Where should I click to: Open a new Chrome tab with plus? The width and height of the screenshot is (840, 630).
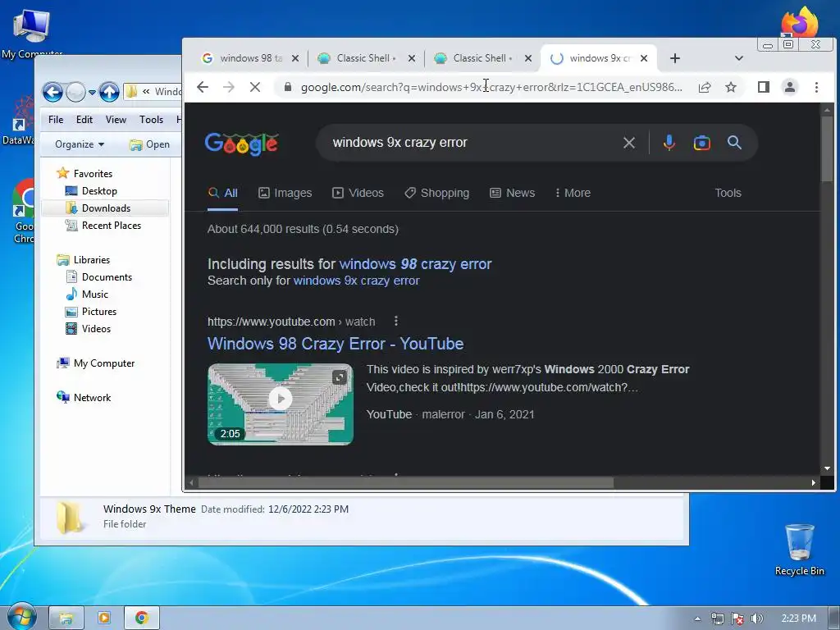click(675, 58)
